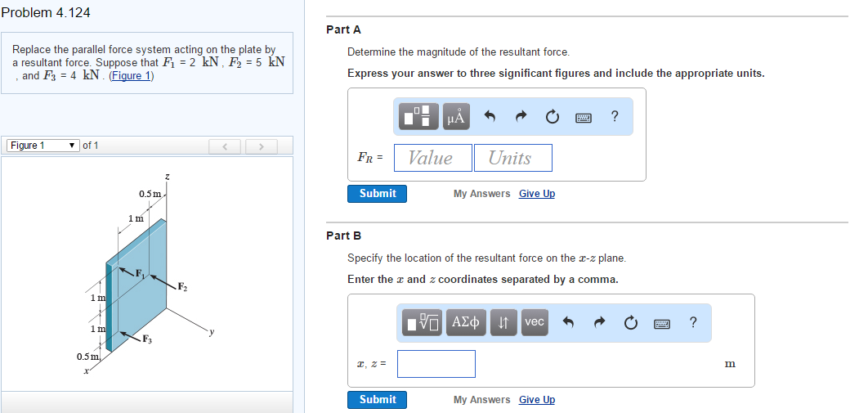Undo last entry in Part A
The height and width of the screenshot is (413, 868).
click(x=490, y=118)
